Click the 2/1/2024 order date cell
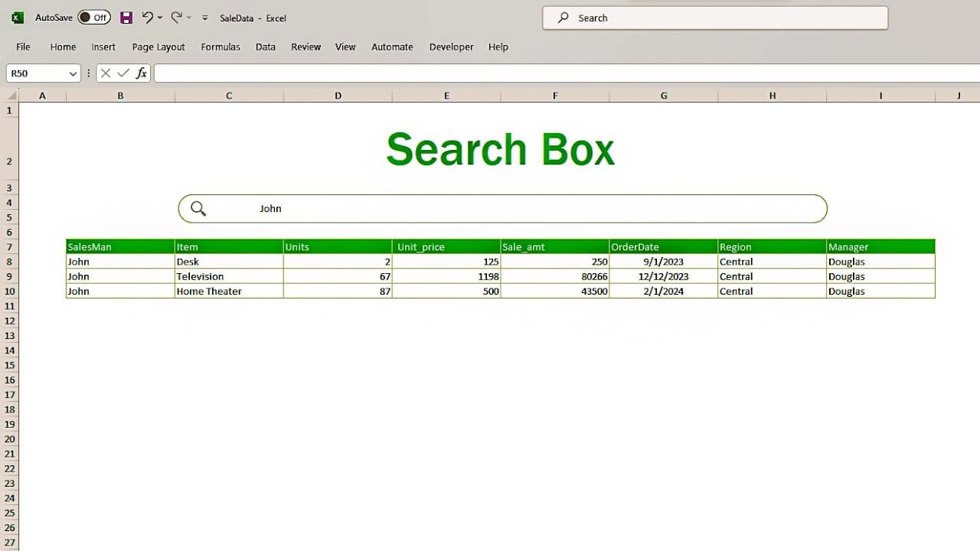980x551 pixels. pyautogui.click(x=664, y=291)
